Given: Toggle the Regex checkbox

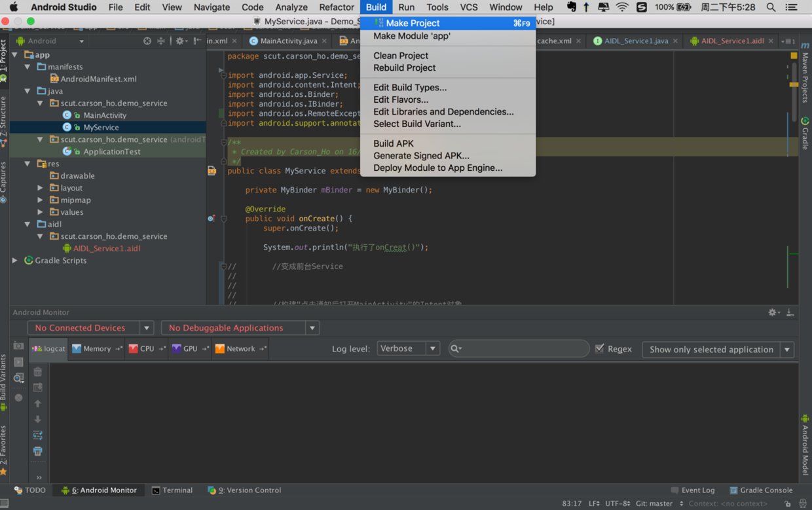Looking at the screenshot, I should (x=600, y=348).
